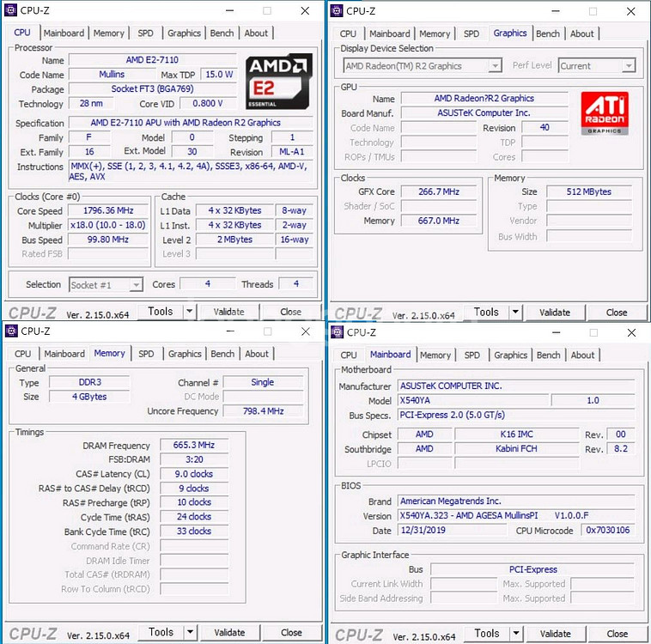Click Uncore Frequency value 798.4 MHz

pyautogui.click(x=263, y=411)
